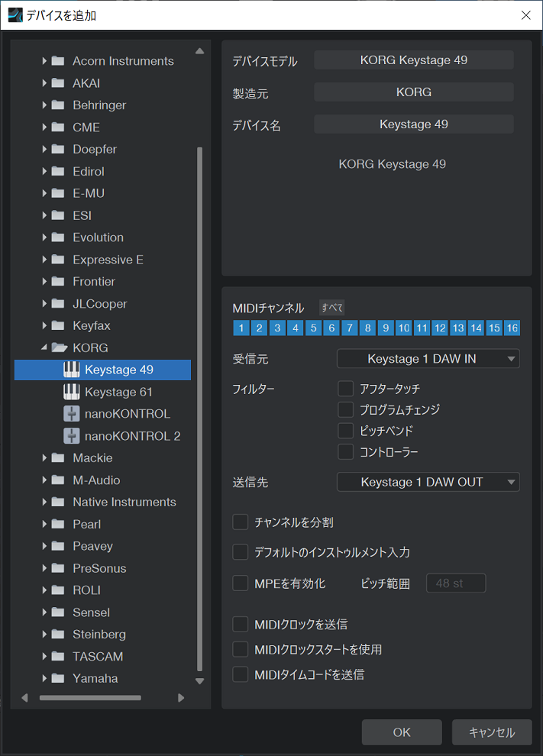Open the 受信元 Keystage 1 DAW IN dropdown

(x=428, y=359)
